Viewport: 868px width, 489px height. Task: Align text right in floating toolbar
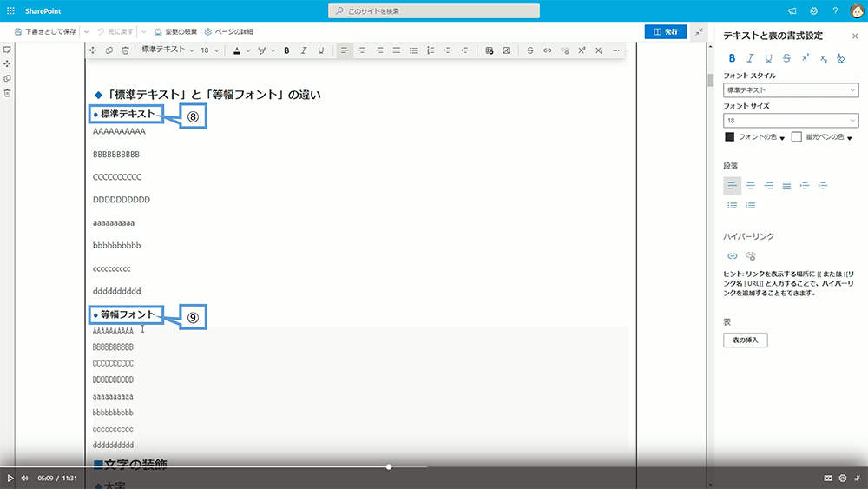tap(379, 50)
